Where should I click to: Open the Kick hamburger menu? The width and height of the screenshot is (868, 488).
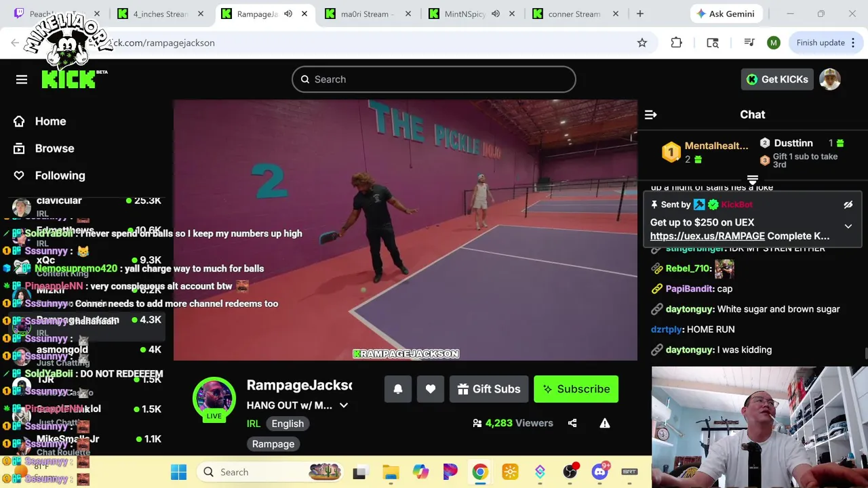coord(22,79)
